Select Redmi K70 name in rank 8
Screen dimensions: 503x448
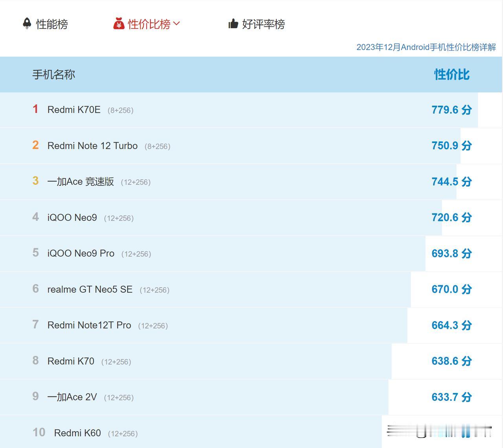click(71, 361)
